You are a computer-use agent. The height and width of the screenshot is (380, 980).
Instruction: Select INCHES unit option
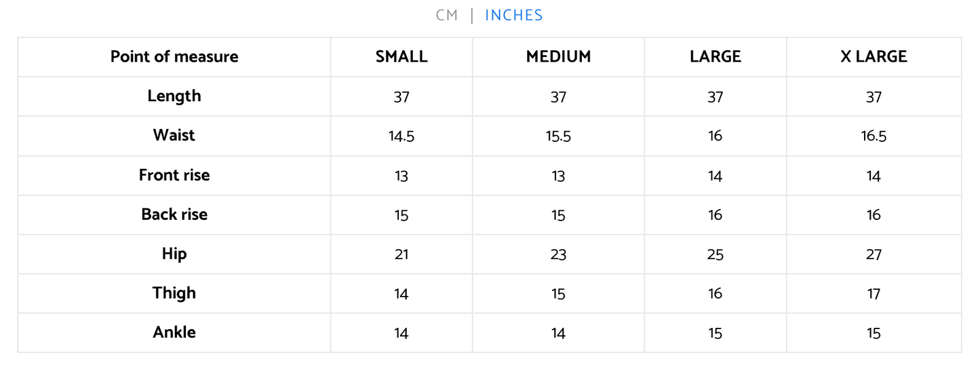tap(514, 16)
